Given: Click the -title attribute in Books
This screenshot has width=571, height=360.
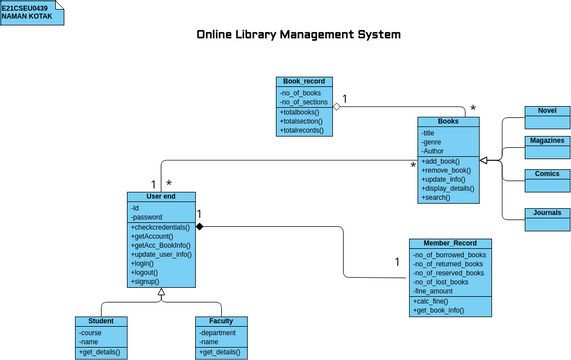Looking at the screenshot, I should click(x=428, y=133).
